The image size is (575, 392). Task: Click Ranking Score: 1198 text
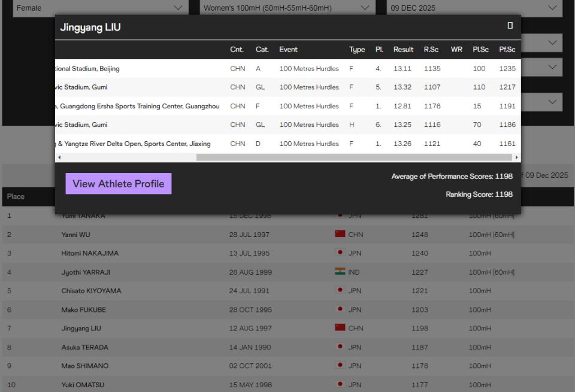pyautogui.click(x=479, y=195)
